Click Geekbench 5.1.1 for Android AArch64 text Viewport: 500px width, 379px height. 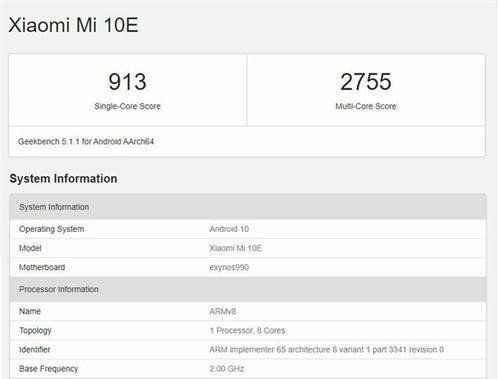click(x=86, y=142)
